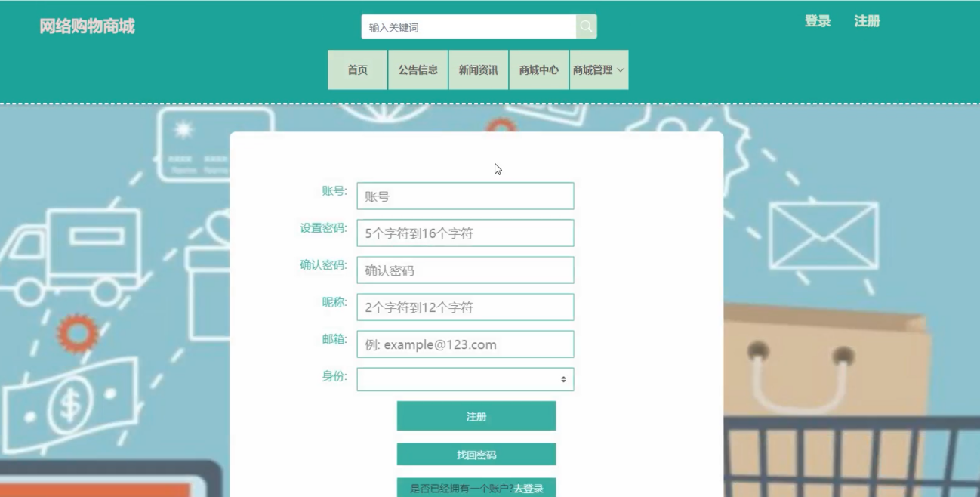Open 公告信息 menu item
The width and height of the screenshot is (980, 497).
click(x=418, y=70)
